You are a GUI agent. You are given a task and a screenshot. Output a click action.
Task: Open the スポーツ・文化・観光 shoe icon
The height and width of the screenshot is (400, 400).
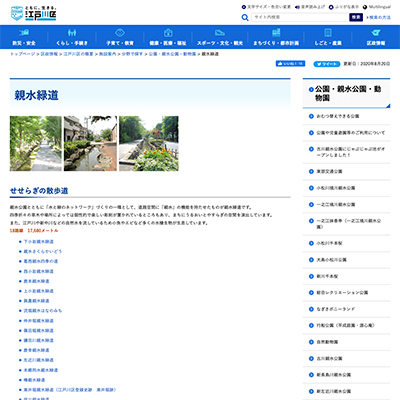click(220, 33)
